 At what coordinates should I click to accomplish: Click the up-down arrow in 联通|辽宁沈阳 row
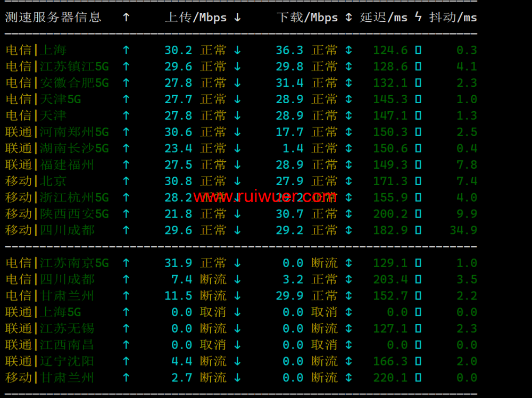pyautogui.click(x=348, y=361)
